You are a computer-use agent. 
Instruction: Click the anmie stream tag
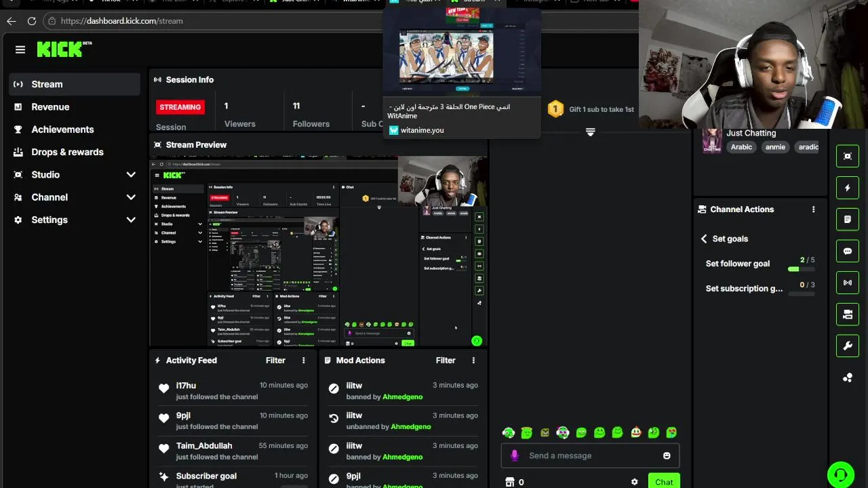[x=775, y=147]
